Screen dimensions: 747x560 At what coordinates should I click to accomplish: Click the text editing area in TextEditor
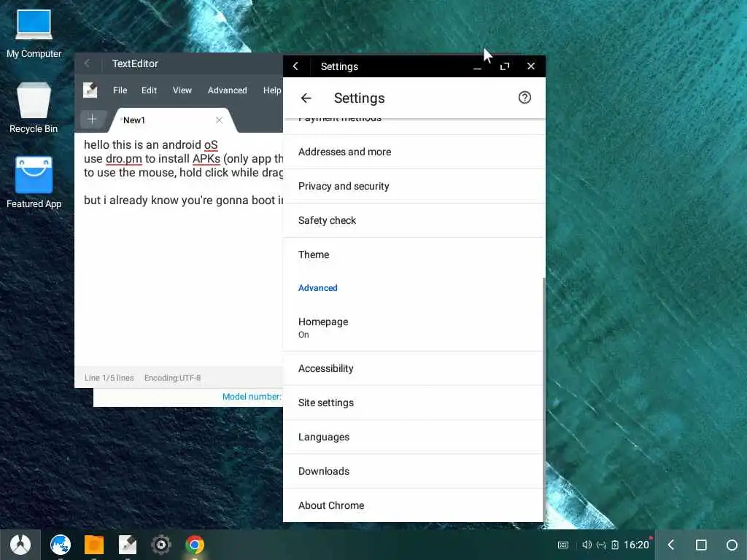[179, 249]
